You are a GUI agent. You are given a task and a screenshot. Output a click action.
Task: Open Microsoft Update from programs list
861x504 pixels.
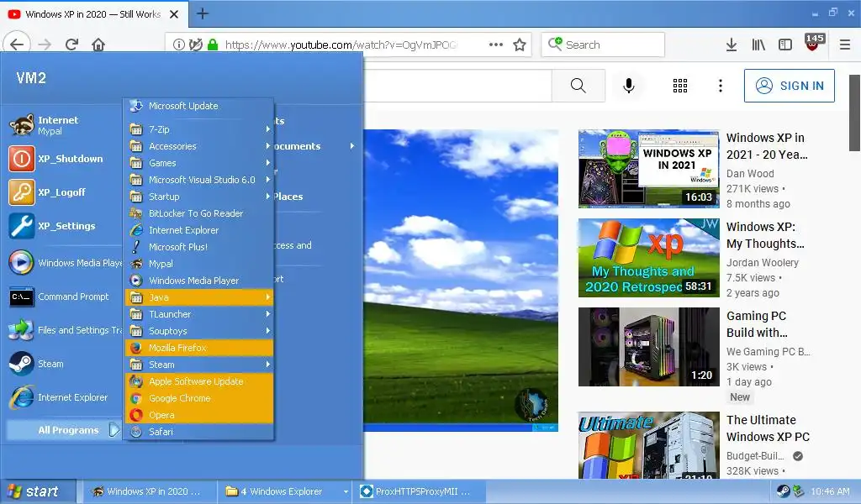[199, 106]
